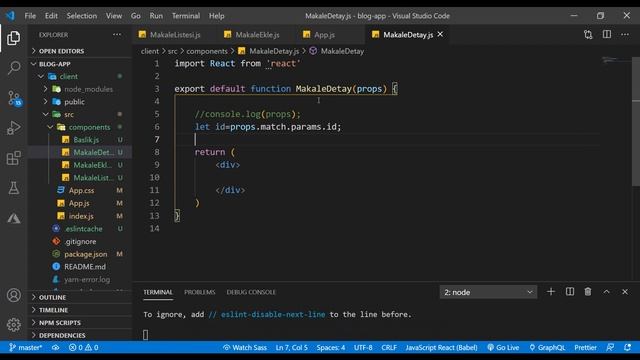Image resolution: width=640 pixels, height=360 pixels.
Task: Switch to Problems panel tab
Action: [200, 292]
